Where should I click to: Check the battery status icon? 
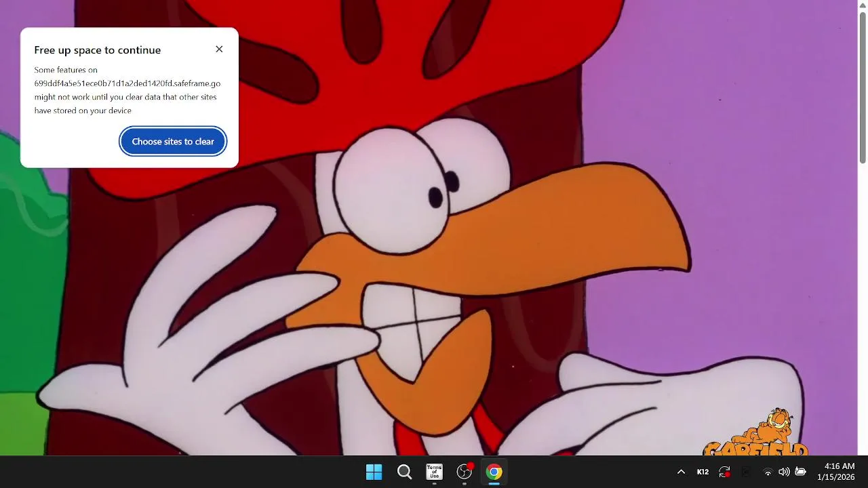coord(800,472)
